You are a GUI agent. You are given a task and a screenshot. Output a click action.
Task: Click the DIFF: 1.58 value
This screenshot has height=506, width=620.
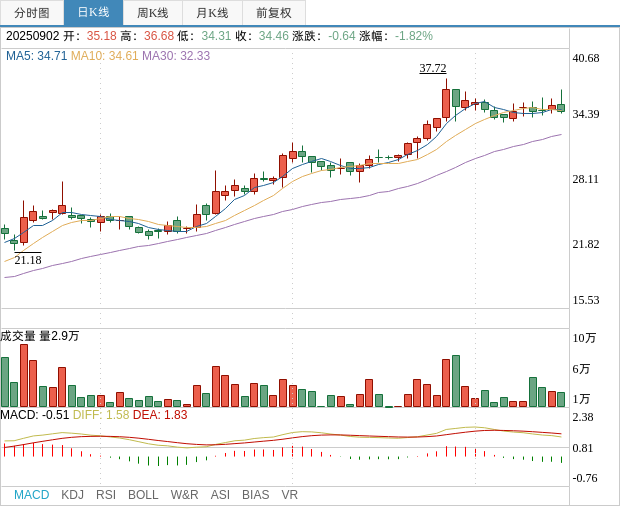click(x=101, y=415)
